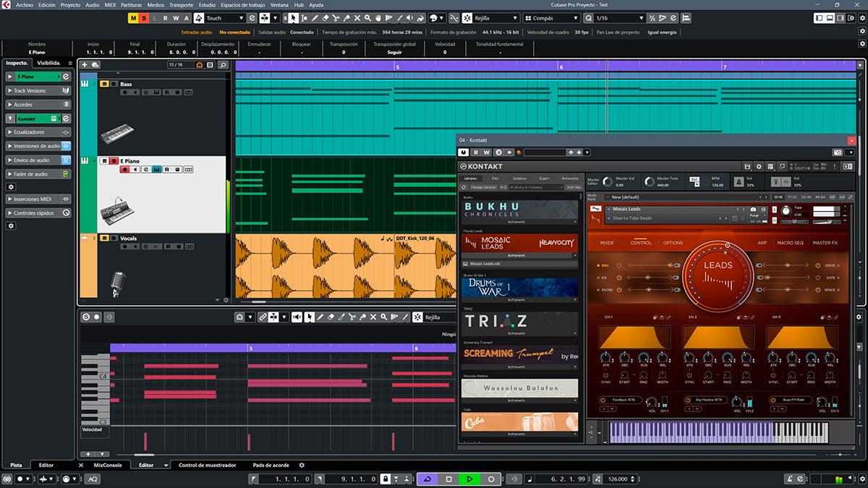868x488 pixels.
Task: Toggle mute on the Bass track
Action: tap(103, 84)
